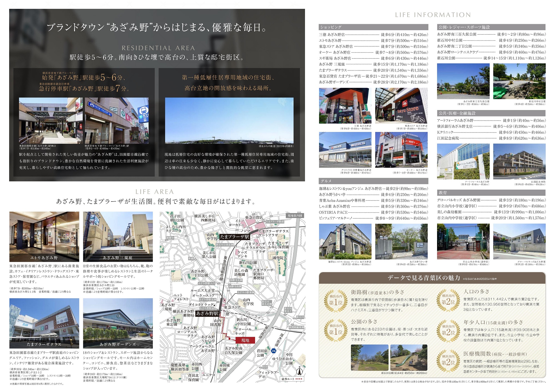Click the 現地案内図 tag on the map
This screenshot has height=392, width=555.
pyautogui.click(x=295, y=215)
